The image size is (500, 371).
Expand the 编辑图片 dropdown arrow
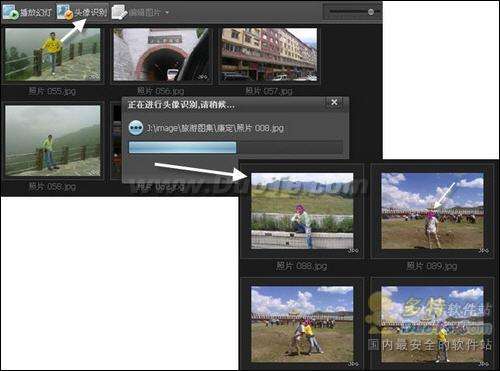click(x=167, y=13)
